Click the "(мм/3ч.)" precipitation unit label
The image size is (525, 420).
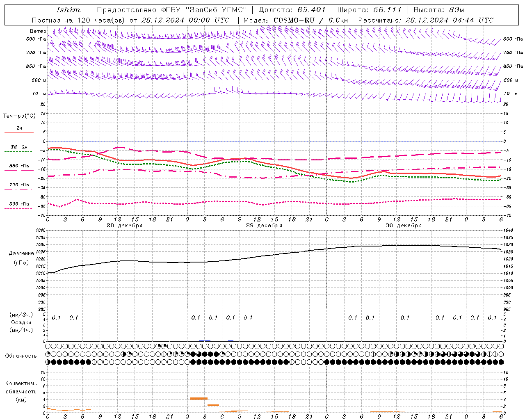tap(21, 315)
